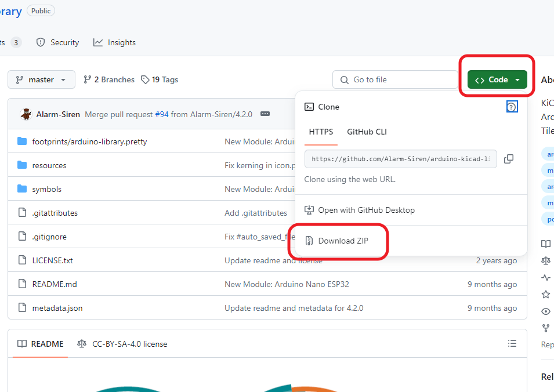The width and height of the screenshot is (554, 392).
Task: Switch to the README tab
Action: tap(40, 344)
